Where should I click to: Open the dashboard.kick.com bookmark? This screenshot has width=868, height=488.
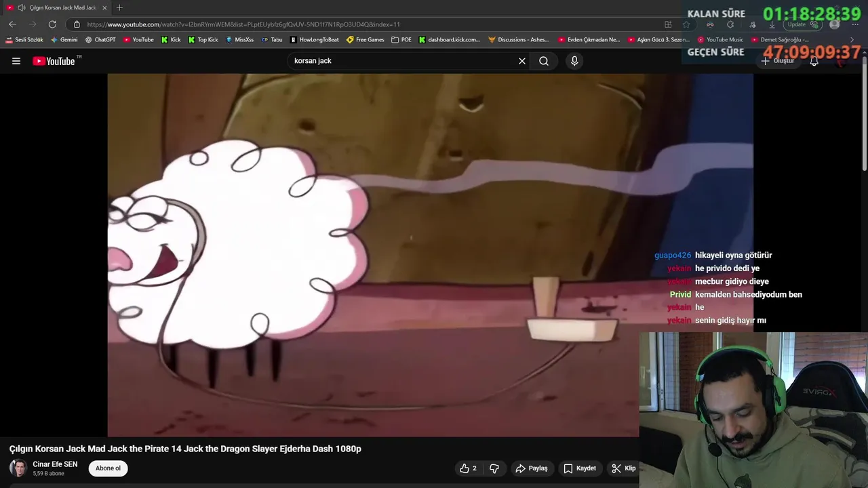point(450,40)
